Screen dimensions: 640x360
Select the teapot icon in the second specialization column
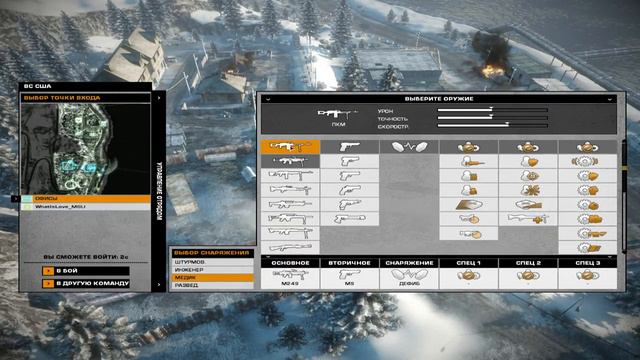pos(528,147)
